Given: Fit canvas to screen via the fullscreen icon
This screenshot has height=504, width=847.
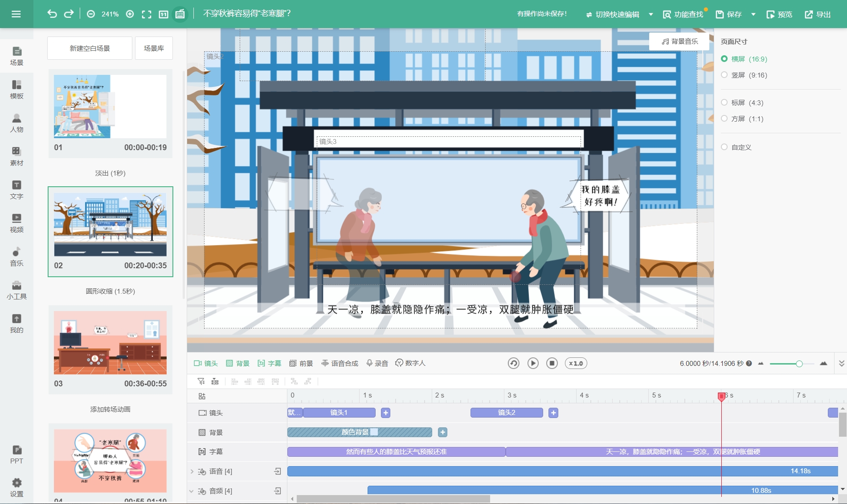Looking at the screenshot, I should (x=147, y=14).
